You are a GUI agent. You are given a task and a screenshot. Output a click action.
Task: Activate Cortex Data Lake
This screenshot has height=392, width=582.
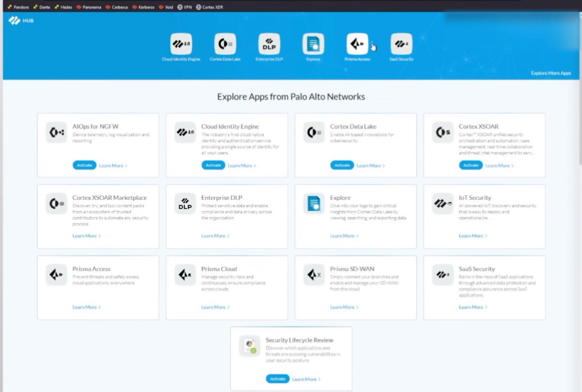pyautogui.click(x=342, y=165)
